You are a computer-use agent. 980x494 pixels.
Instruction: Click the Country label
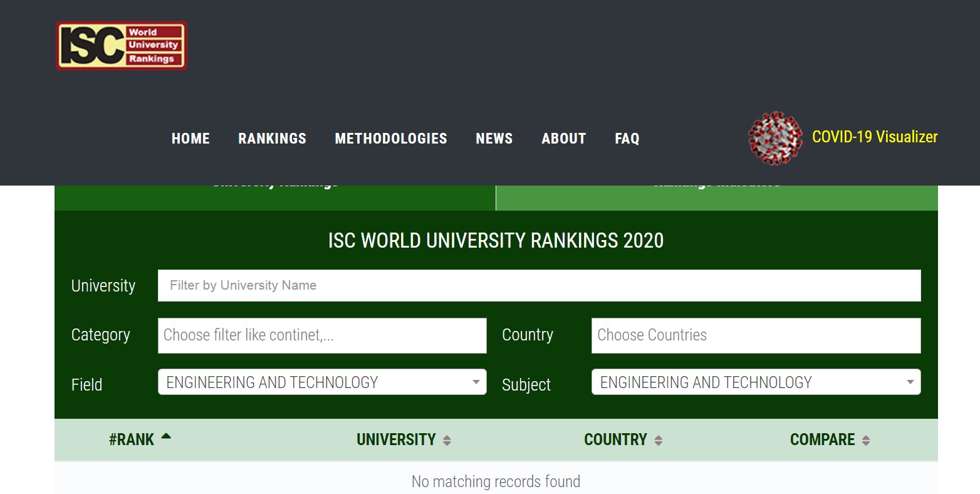click(528, 335)
